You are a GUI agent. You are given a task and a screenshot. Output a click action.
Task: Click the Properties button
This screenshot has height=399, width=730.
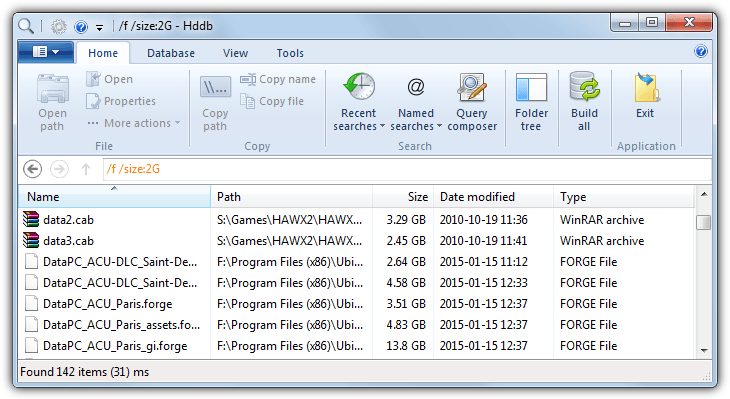pyautogui.click(x=122, y=101)
